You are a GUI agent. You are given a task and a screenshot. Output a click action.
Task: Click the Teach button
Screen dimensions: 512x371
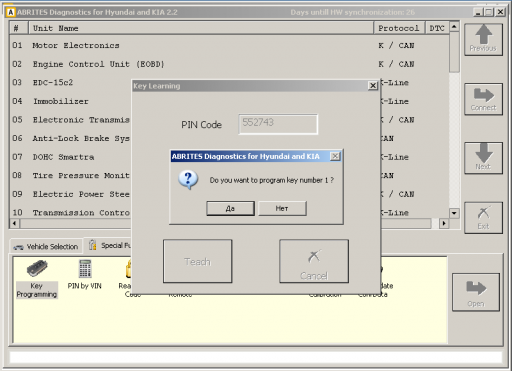pos(197,261)
